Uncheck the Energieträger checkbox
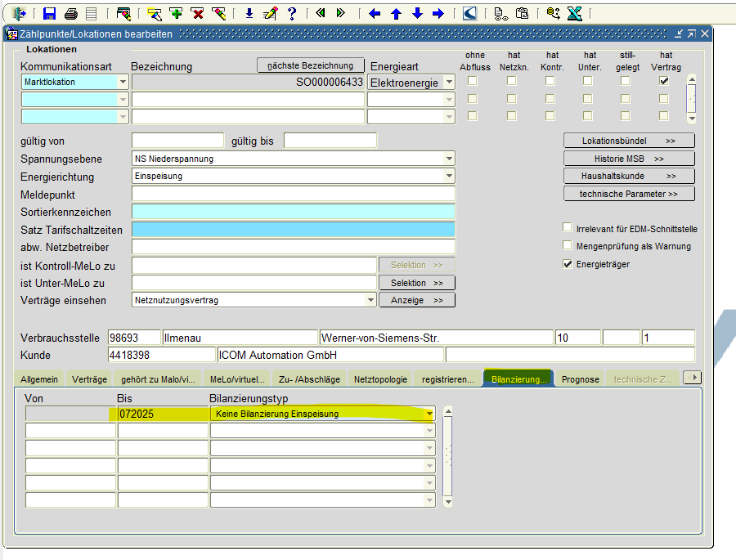736x560 pixels. click(x=568, y=264)
